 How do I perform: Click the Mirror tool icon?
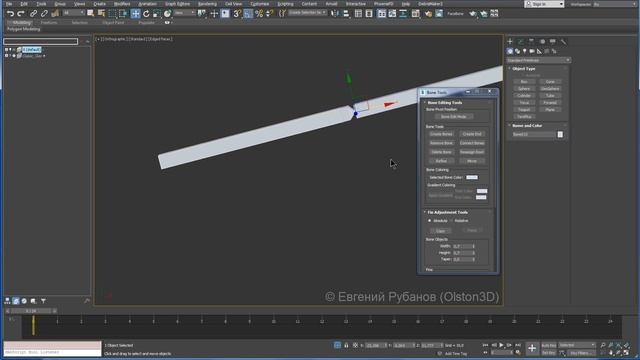pos(335,13)
